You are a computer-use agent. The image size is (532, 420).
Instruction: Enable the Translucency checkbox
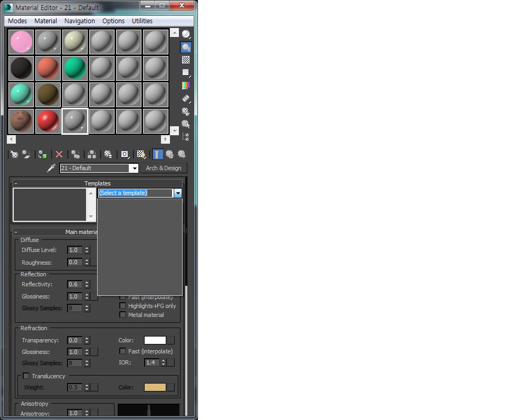tap(26, 376)
